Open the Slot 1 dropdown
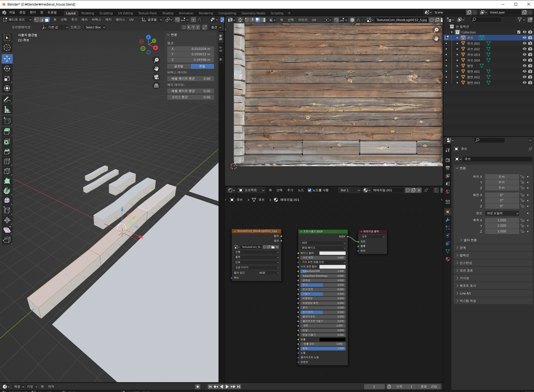This screenshot has width=534, height=392. [350, 190]
